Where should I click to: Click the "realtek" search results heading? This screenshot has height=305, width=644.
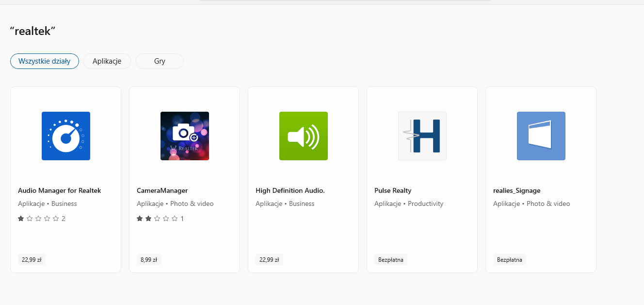pos(33,31)
